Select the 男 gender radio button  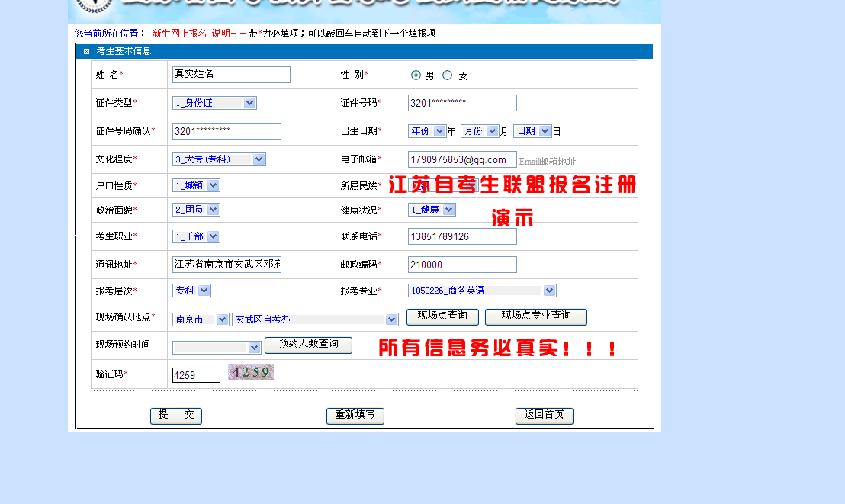click(x=416, y=75)
